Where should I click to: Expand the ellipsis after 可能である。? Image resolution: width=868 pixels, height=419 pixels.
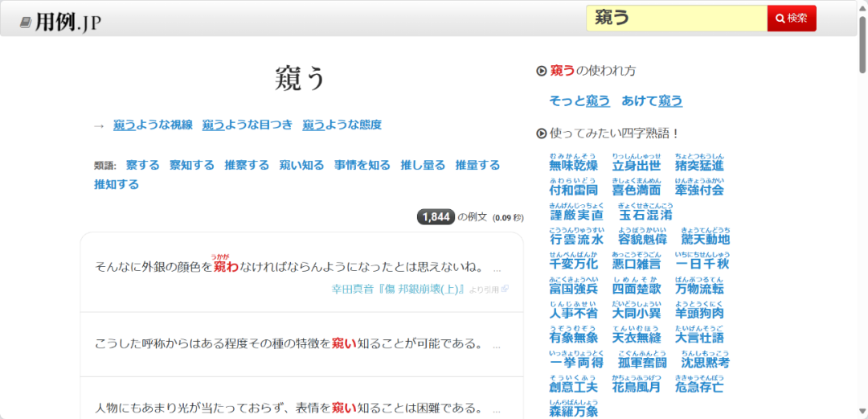tap(497, 347)
